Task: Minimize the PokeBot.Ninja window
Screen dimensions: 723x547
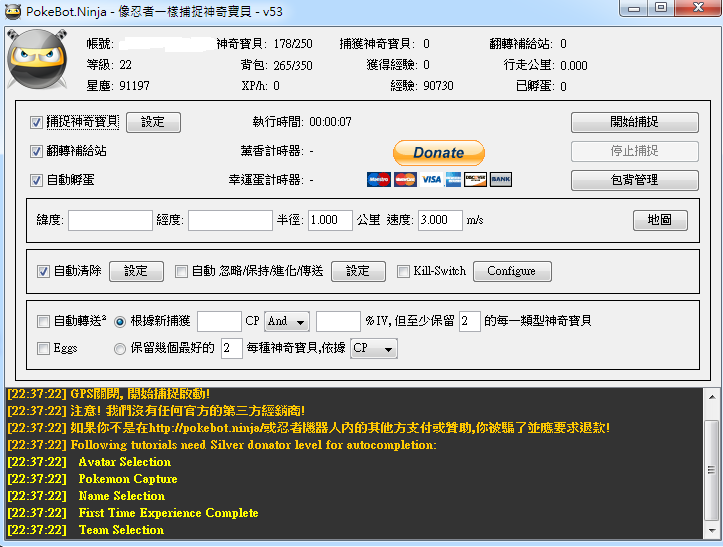Action: 634,8
